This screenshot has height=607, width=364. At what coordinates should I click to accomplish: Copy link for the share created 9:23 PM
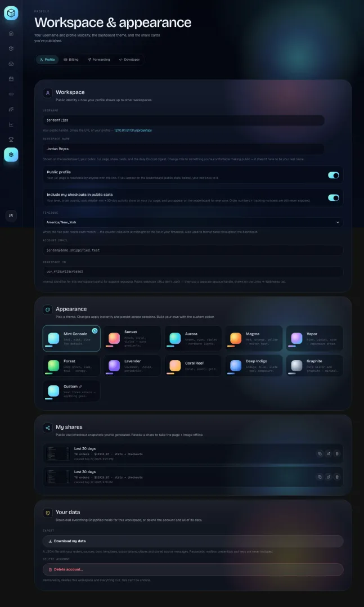(320, 453)
